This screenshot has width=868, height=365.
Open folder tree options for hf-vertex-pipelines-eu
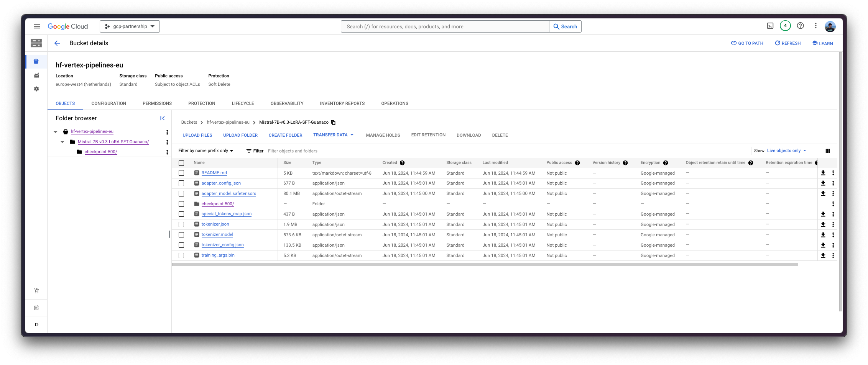(x=167, y=132)
